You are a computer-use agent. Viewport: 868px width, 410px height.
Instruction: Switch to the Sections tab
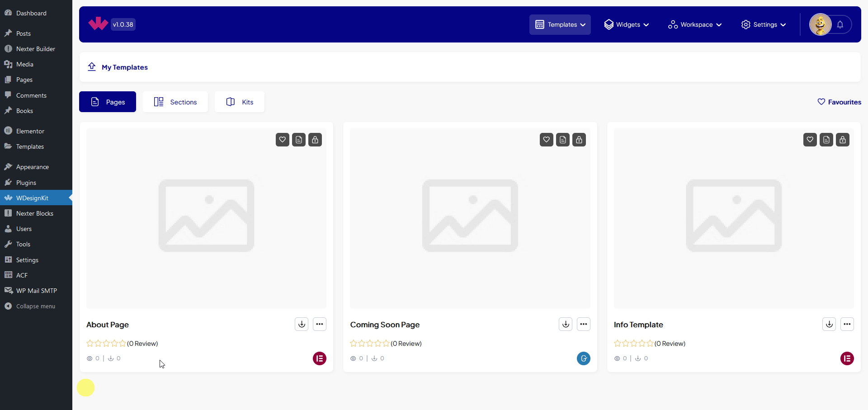pos(175,102)
